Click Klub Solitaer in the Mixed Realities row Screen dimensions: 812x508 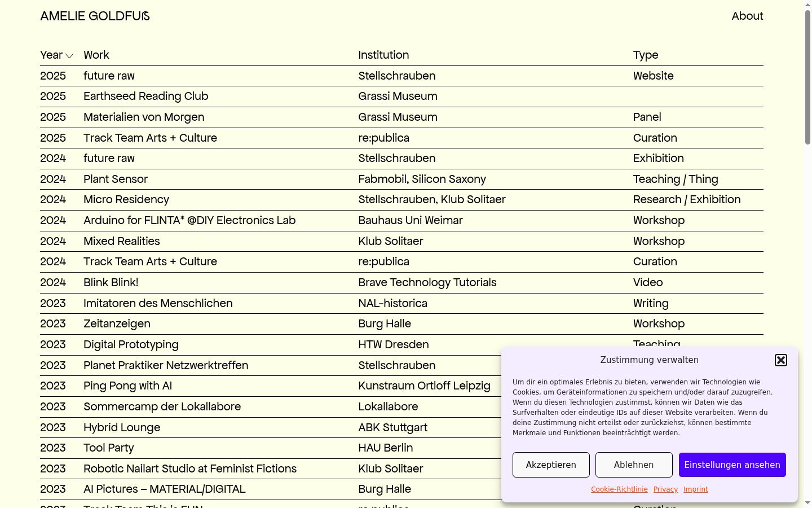tap(391, 242)
